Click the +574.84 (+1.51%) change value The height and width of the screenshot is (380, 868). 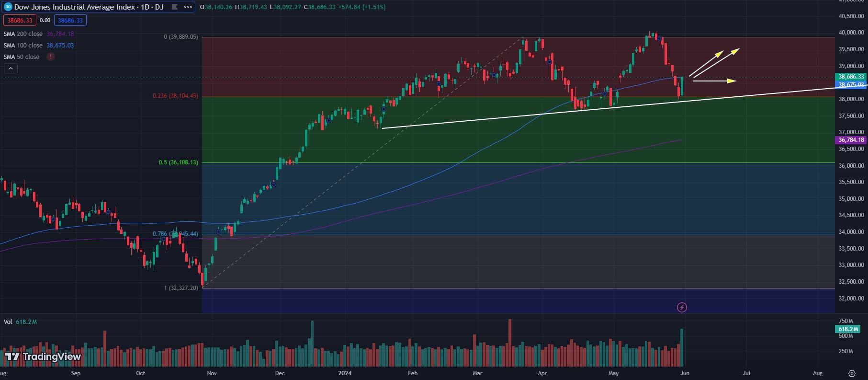(x=362, y=7)
